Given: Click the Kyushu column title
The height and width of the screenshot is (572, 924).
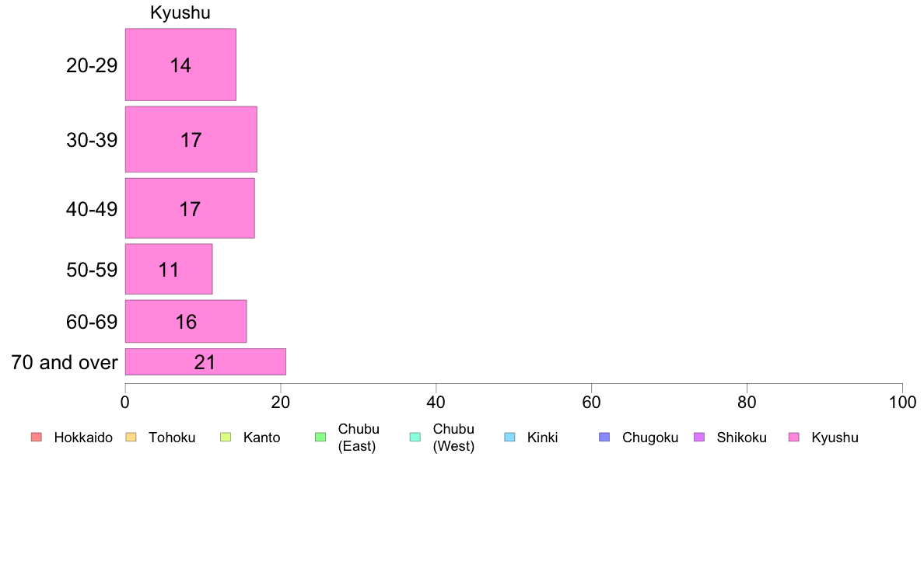Looking at the screenshot, I should click(180, 12).
